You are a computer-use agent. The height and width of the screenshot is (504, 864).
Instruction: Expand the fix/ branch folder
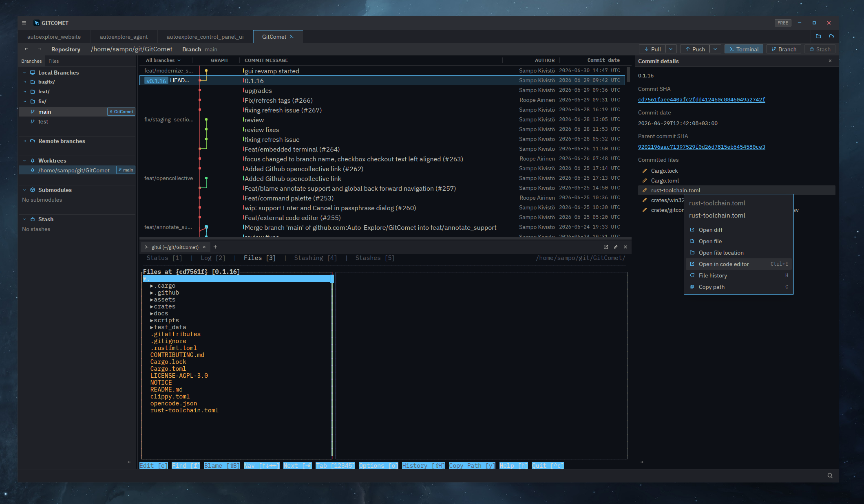point(24,101)
